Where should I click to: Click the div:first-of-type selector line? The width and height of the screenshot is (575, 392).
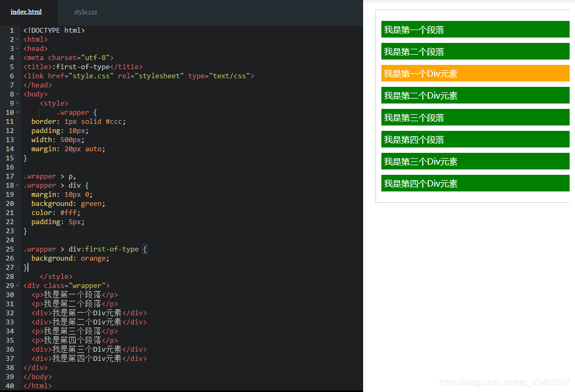point(85,249)
